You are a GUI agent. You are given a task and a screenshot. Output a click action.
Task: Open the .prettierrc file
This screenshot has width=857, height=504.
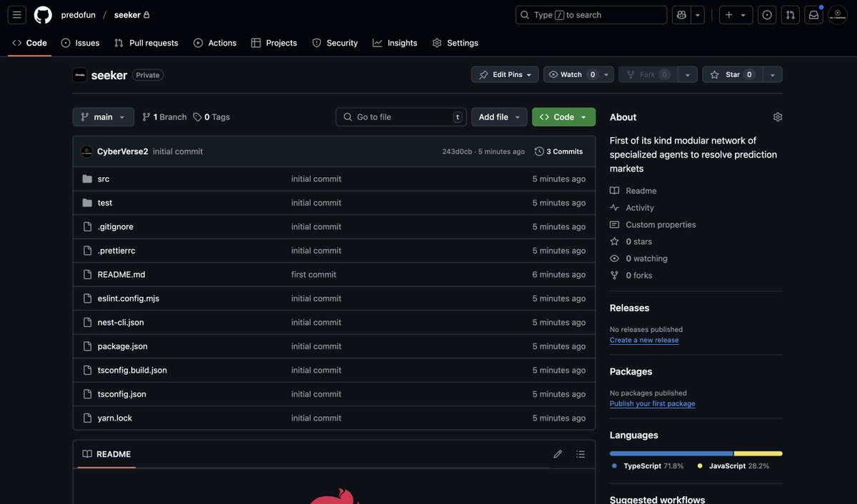116,251
